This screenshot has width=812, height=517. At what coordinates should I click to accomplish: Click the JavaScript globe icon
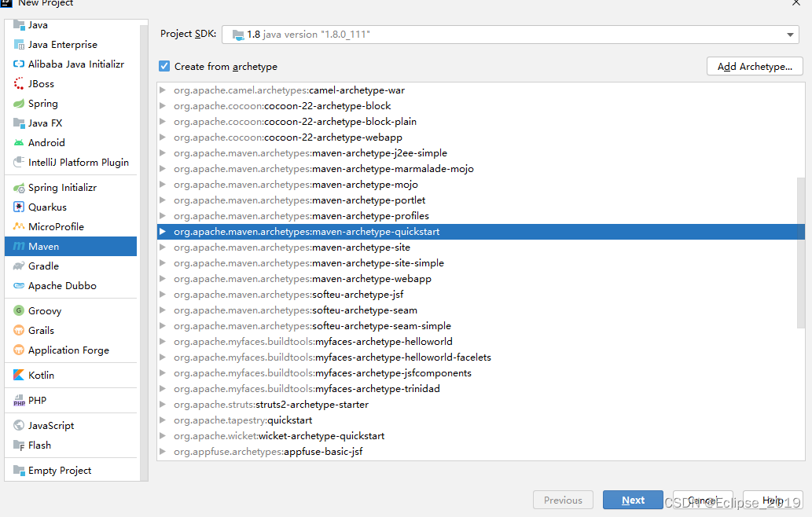point(19,425)
